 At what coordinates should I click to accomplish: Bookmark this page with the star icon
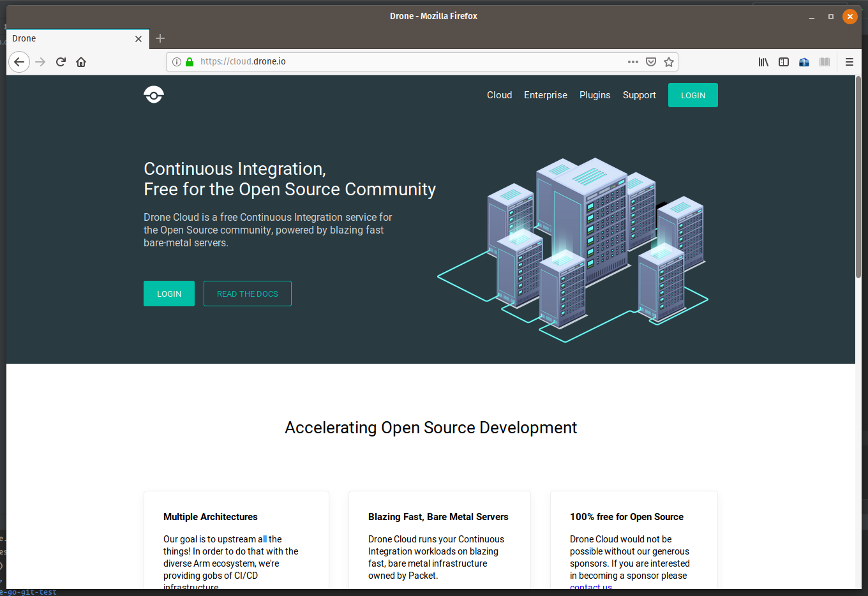668,62
